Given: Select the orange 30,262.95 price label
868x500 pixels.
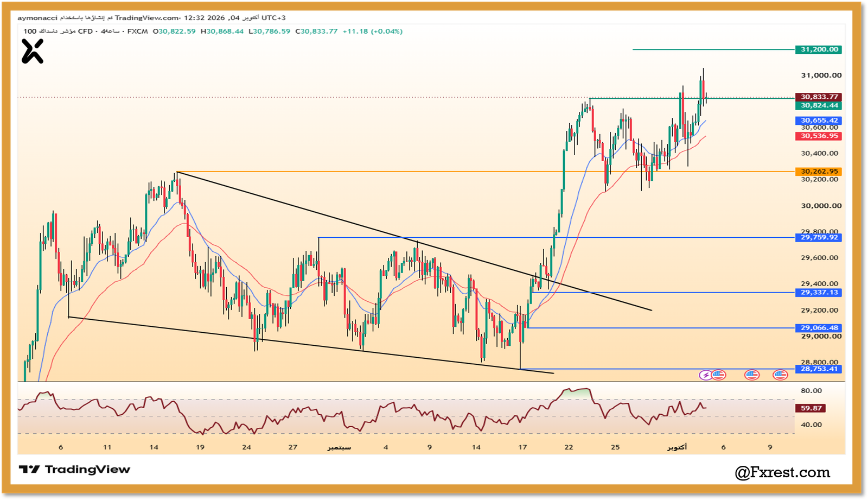Looking at the screenshot, I should (x=819, y=171).
